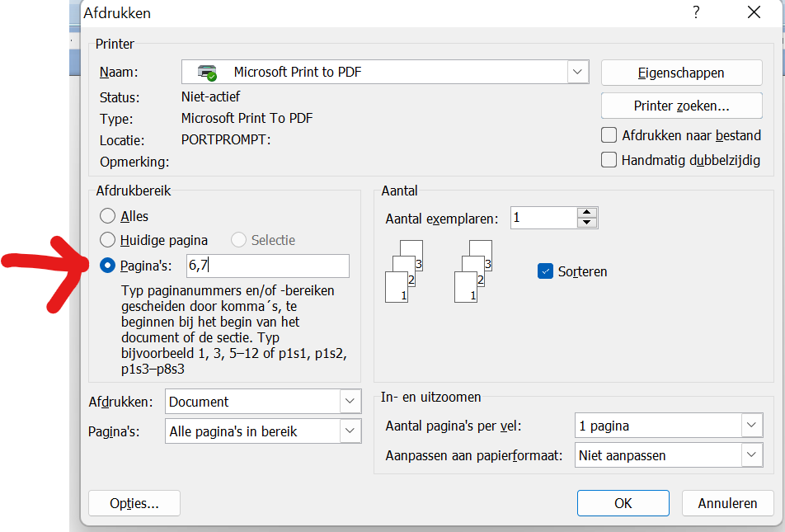The image size is (785, 532).
Task: Click the printer icon beside Microsoft Print to PDF
Action: [207, 73]
